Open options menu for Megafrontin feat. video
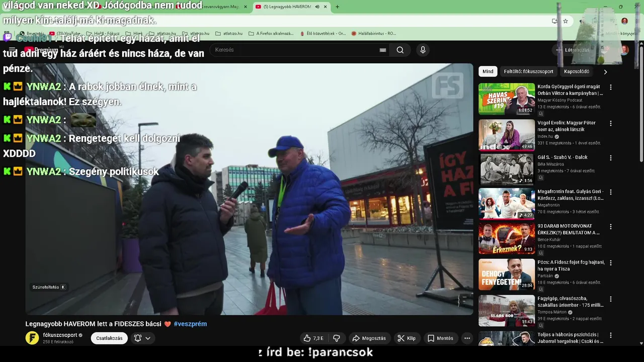The height and width of the screenshot is (362, 644). [611, 192]
